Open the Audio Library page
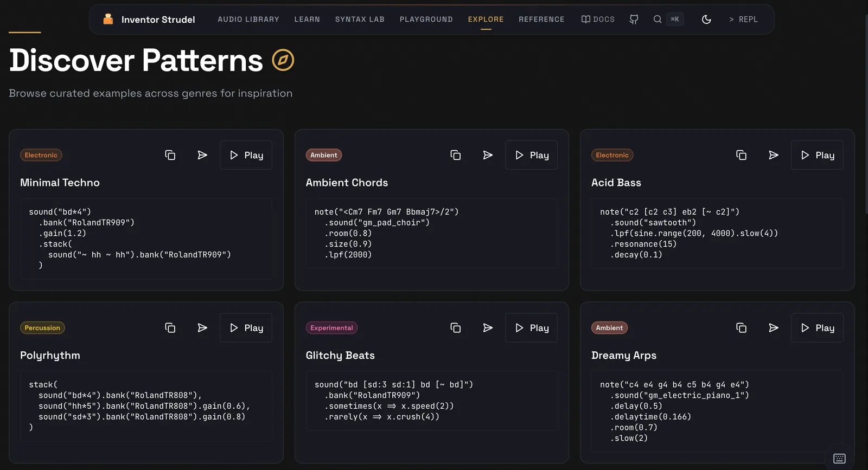 (x=248, y=20)
